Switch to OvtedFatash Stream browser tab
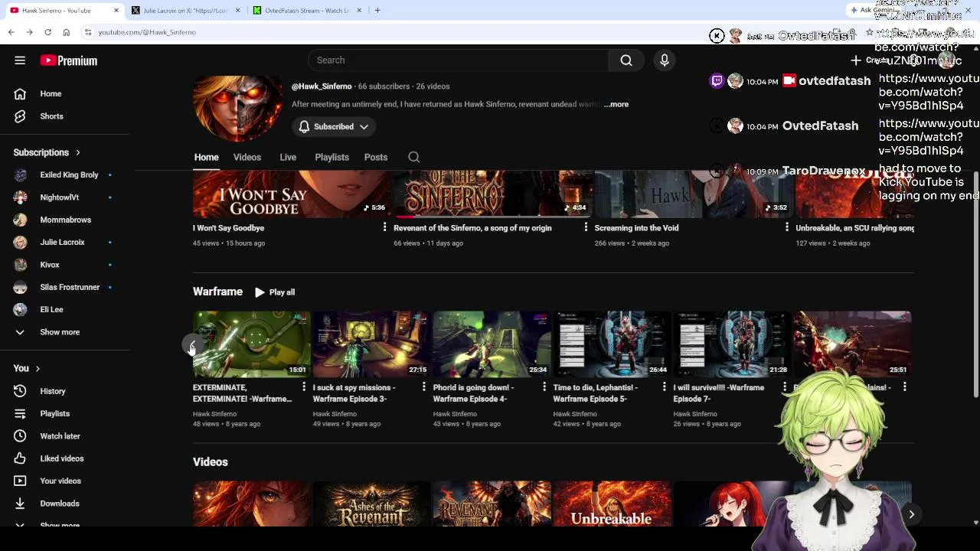This screenshot has height=551, width=980. (306, 10)
